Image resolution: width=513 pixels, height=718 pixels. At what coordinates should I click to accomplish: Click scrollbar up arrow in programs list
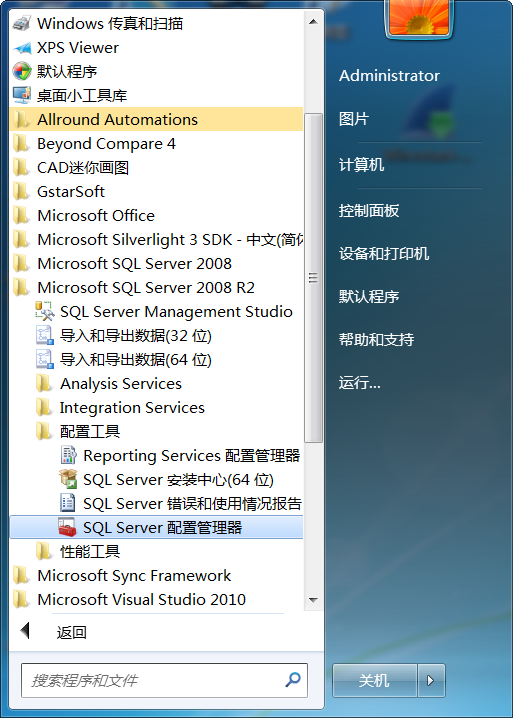tap(313, 22)
